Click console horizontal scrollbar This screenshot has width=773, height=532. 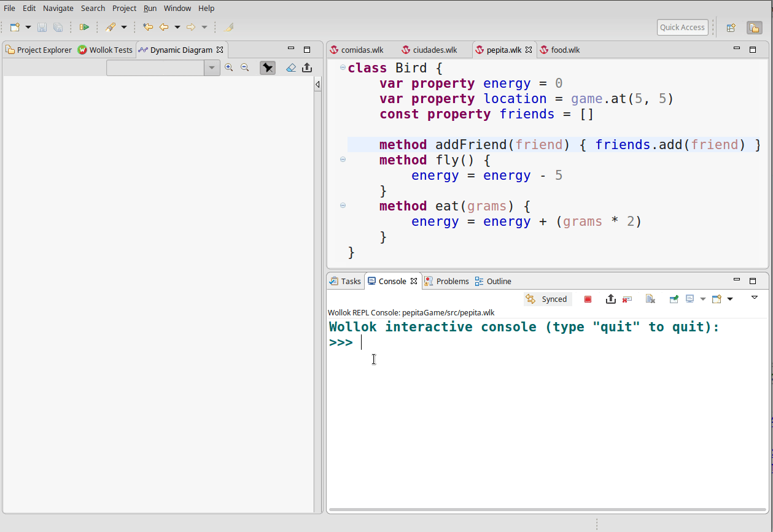click(x=548, y=509)
